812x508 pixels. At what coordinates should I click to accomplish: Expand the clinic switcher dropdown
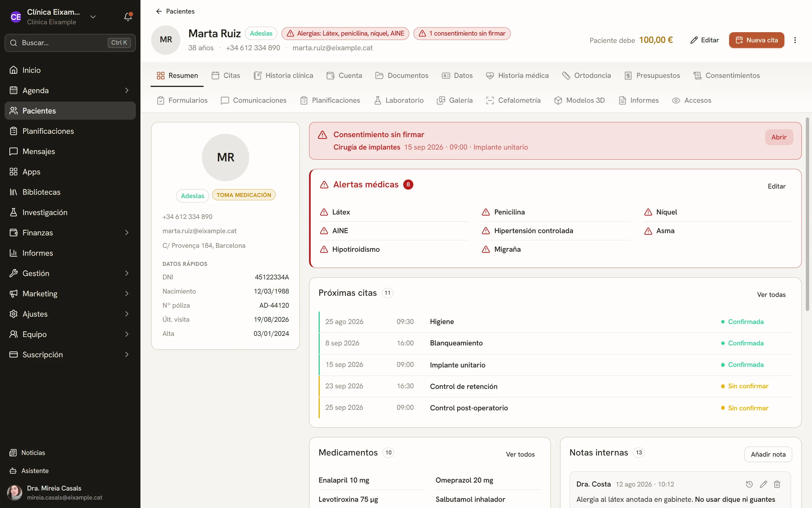pyautogui.click(x=93, y=17)
